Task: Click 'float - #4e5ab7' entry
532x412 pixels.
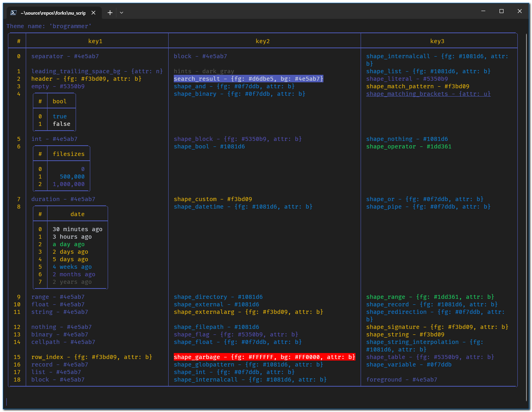Action: click(58, 304)
